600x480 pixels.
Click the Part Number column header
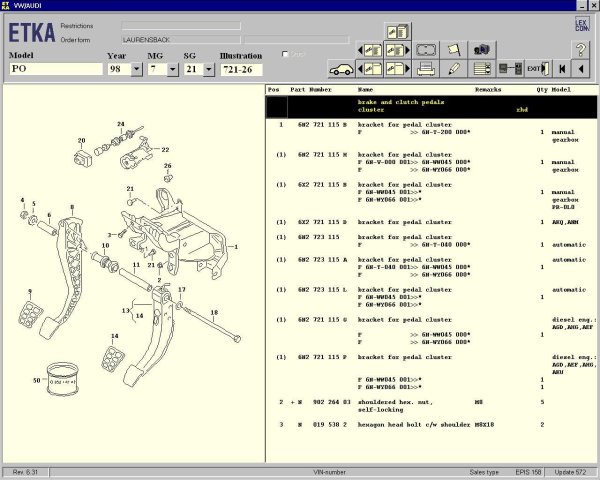pyautogui.click(x=311, y=90)
